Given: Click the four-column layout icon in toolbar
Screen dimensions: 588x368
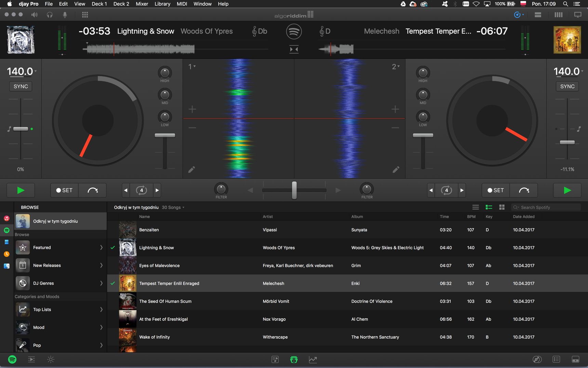Looking at the screenshot, I should point(558,15).
